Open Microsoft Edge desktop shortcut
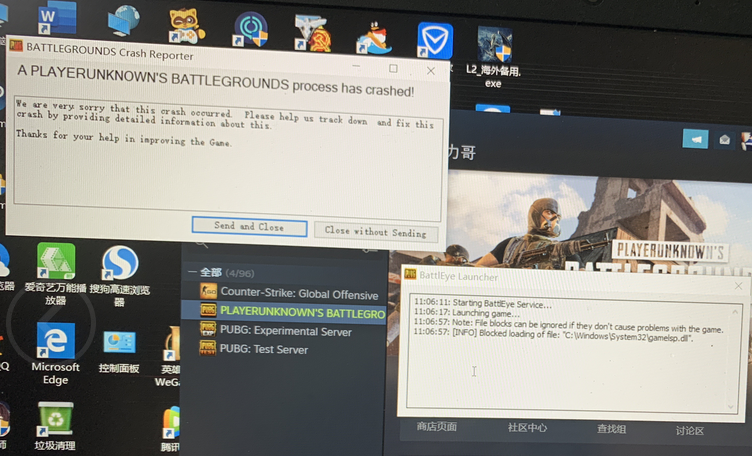752x456 pixels. 56,353
